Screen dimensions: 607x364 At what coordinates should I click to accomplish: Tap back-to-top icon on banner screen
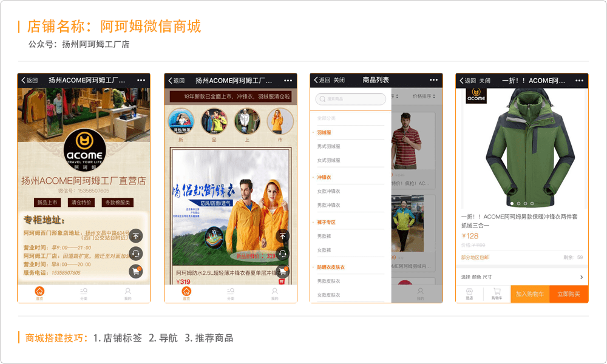click(283, 236)
